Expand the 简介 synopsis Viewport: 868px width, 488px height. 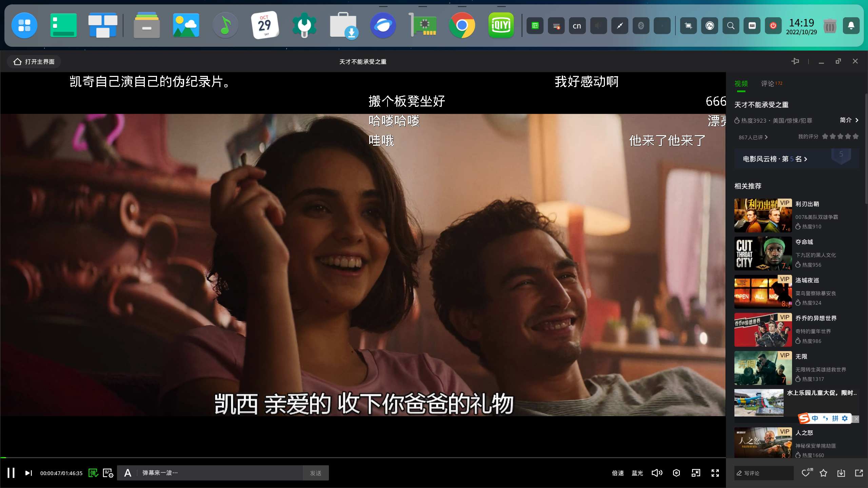849,120
